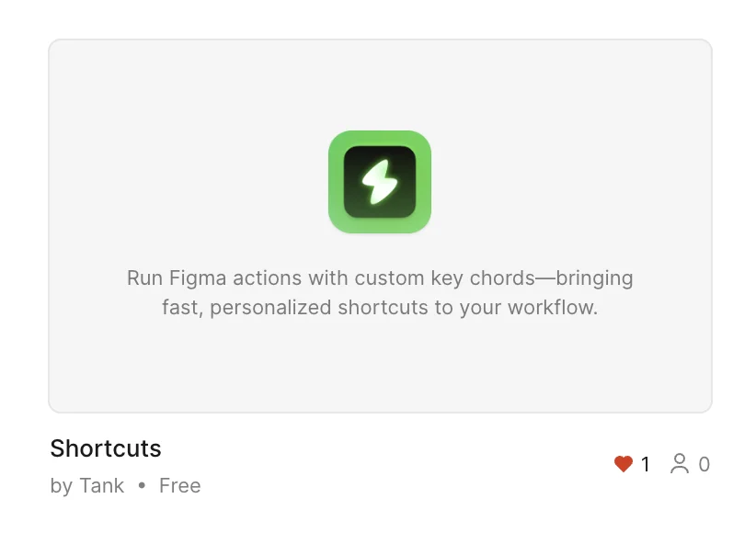Click gray card area below the description
The image size is (756, 544).
[379, 368]
